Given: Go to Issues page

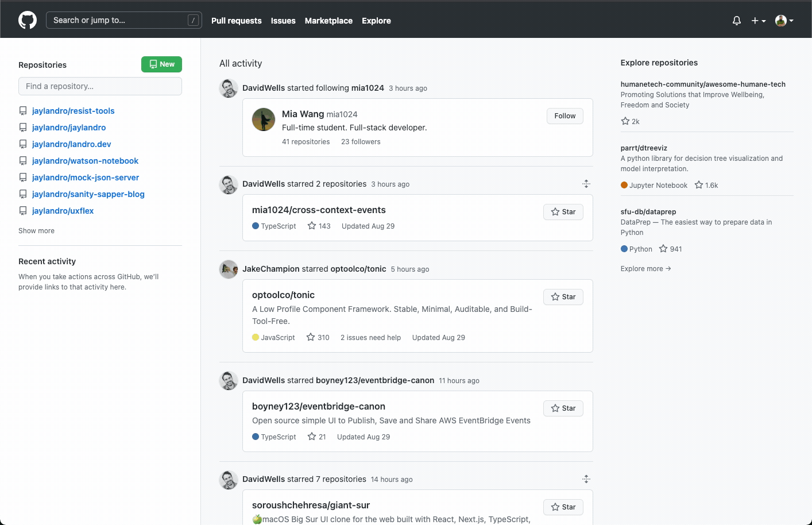Looking at the screenshot, I should [283, 21].
